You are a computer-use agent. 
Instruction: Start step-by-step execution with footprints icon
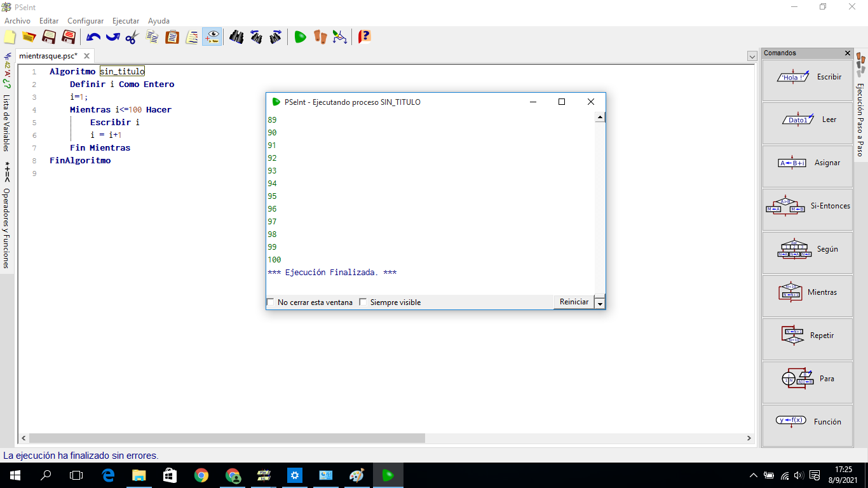tap(320, 37)
